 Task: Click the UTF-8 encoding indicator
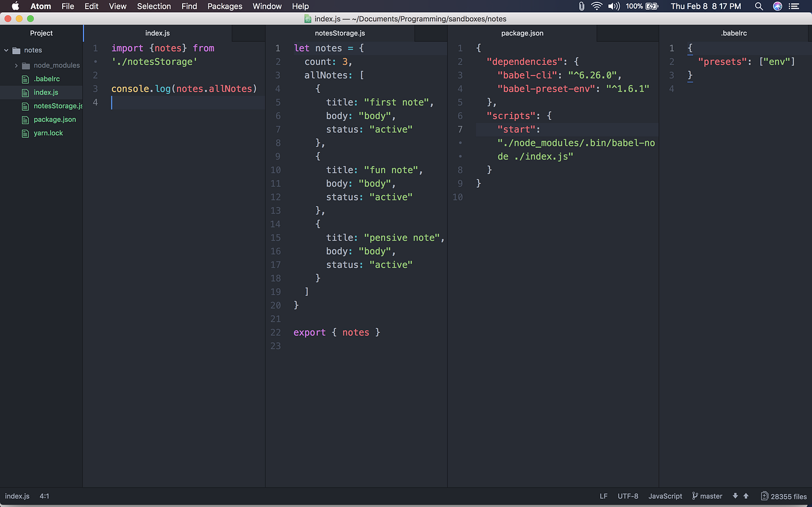tap(628, 496)
